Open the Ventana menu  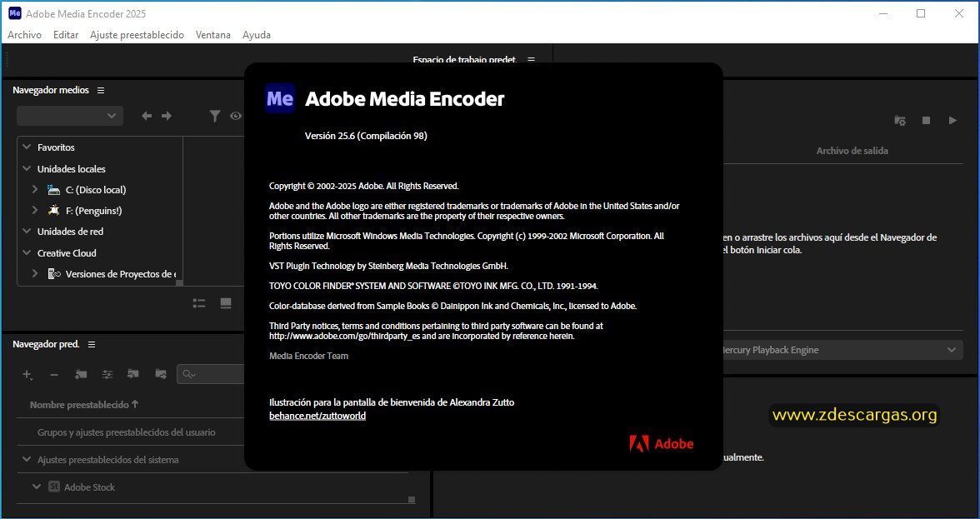pyautogui.click(x=213, y=35)
